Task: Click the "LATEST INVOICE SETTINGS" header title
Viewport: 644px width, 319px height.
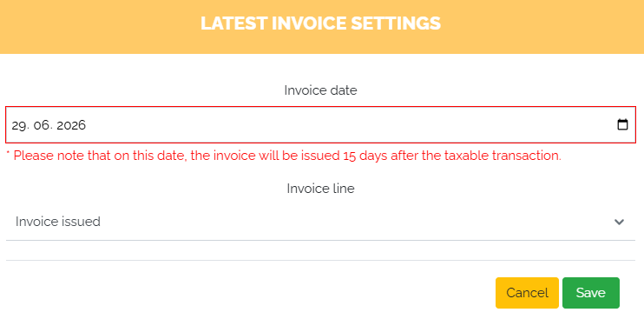Action: pyautogui.click(x=321, y=23)
